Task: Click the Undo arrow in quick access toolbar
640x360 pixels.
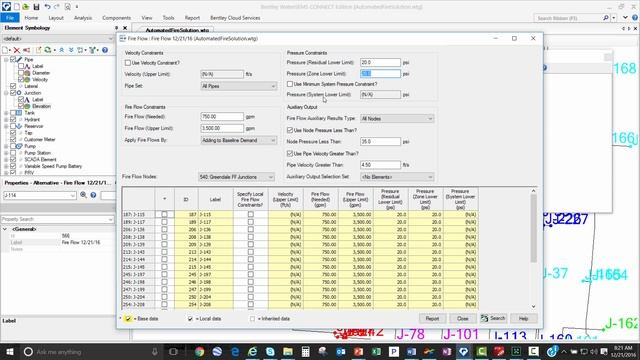Action: [47, 7]
